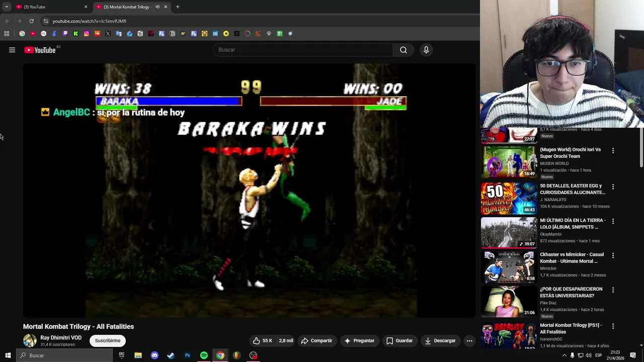This screenshot has width=644, height=362.
Task: Open the system volume control
Action: [x=588, y=355]
